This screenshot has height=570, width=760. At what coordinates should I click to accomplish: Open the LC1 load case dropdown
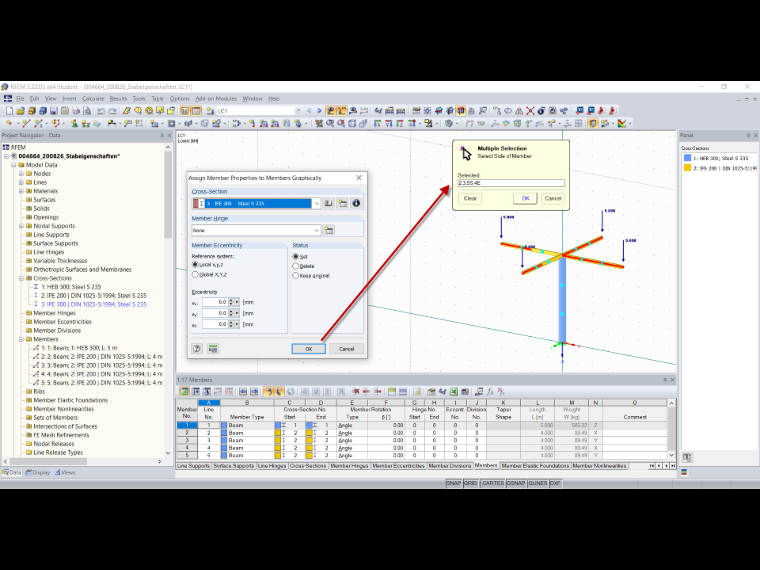click(298, 111)
